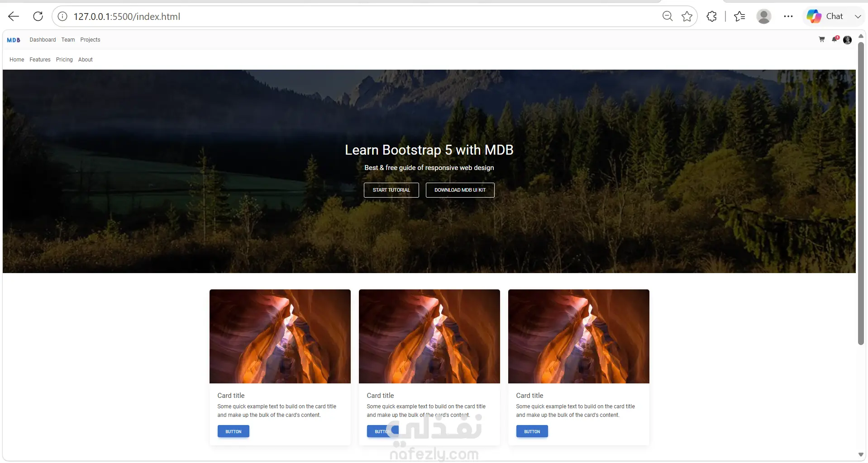Open the middle card's canyon image
The width and height of the screenshot is (868, 463).
point(429,336)
